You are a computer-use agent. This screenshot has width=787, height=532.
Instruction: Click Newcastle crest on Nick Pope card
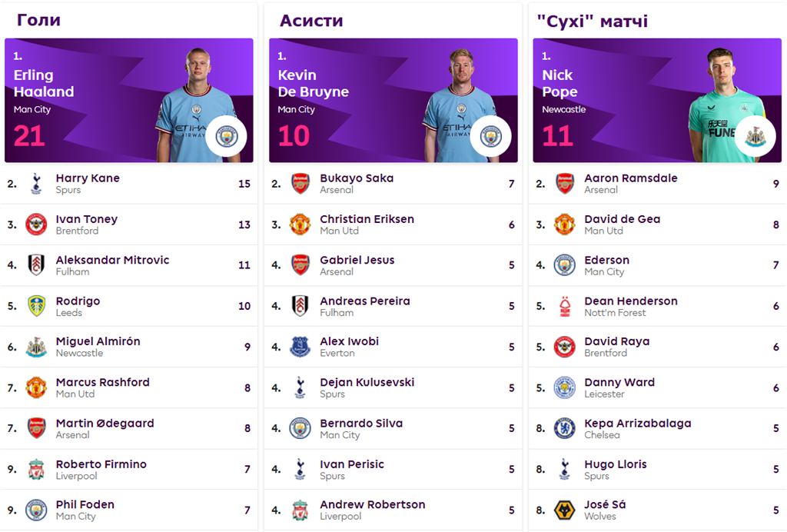[755, 137]
